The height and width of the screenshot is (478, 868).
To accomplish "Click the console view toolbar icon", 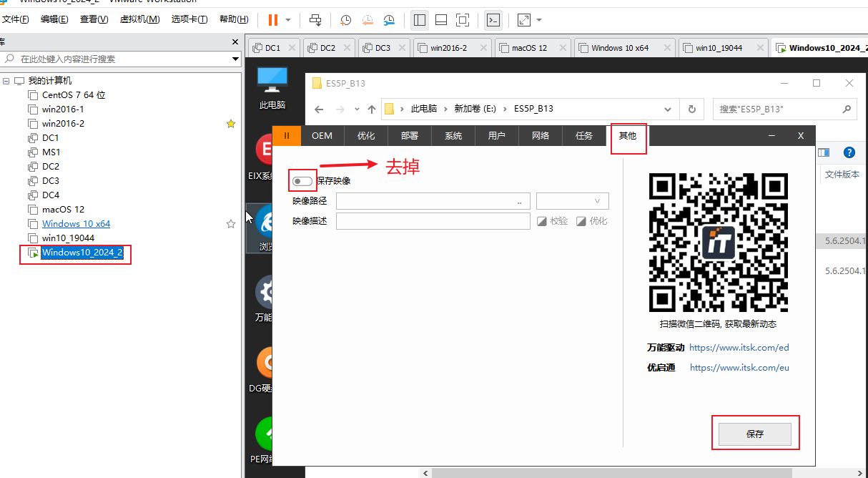I will (x=493, y=20).
